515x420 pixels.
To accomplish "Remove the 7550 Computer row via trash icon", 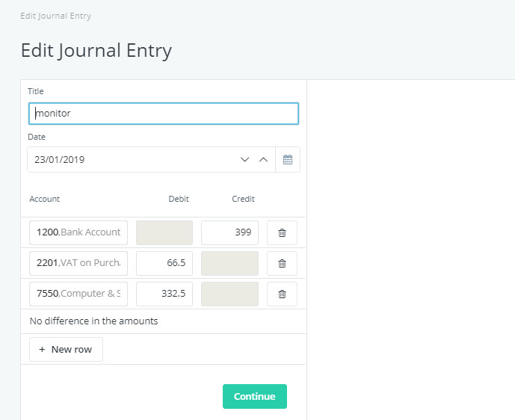I will (282, 294).
